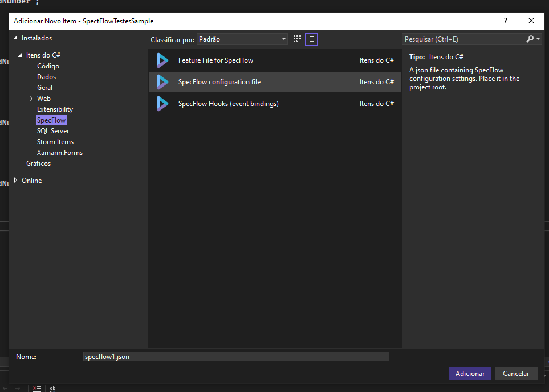Select the Online label
Image resolution: width=549 pixels, height=392 pixels.
[x=31, y=181]
